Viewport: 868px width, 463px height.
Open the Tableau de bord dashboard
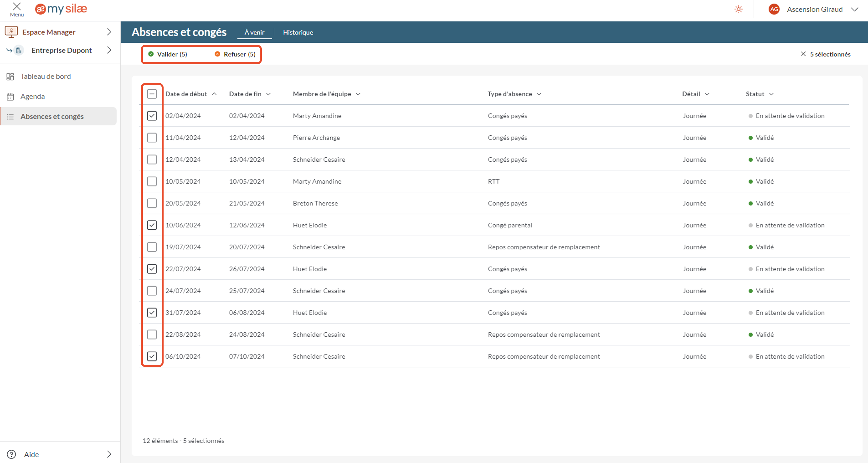click(x=46, y=76)
